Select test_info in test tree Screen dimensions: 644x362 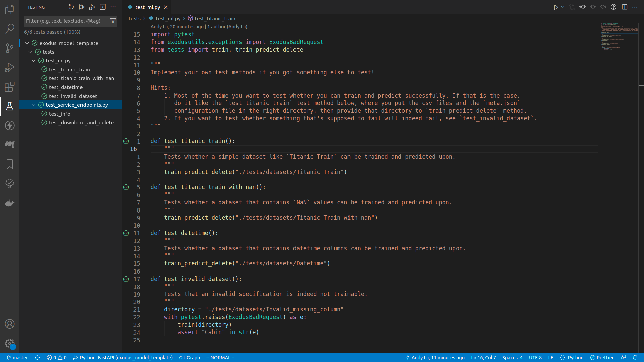click(x=60, y=114)
